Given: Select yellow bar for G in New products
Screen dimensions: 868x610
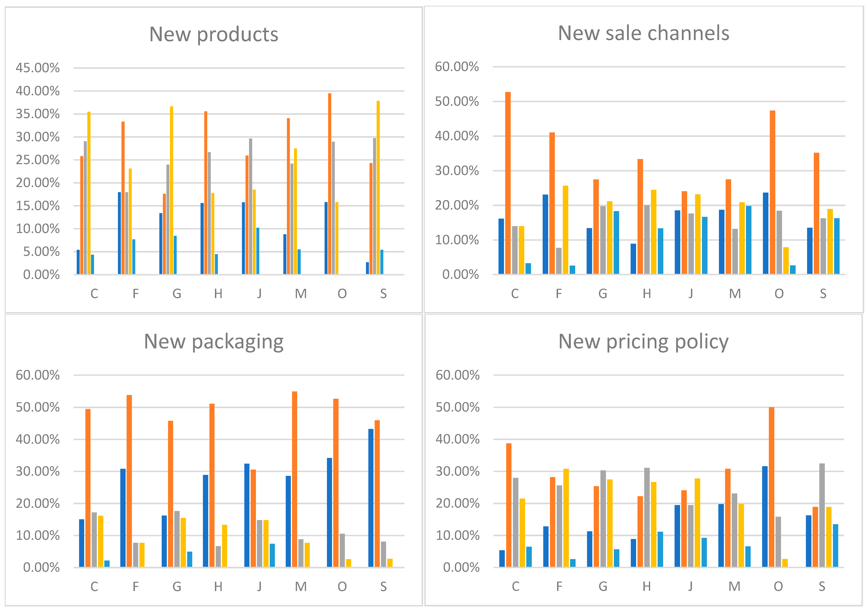Looking at the screenshot, I should point(171,190).
